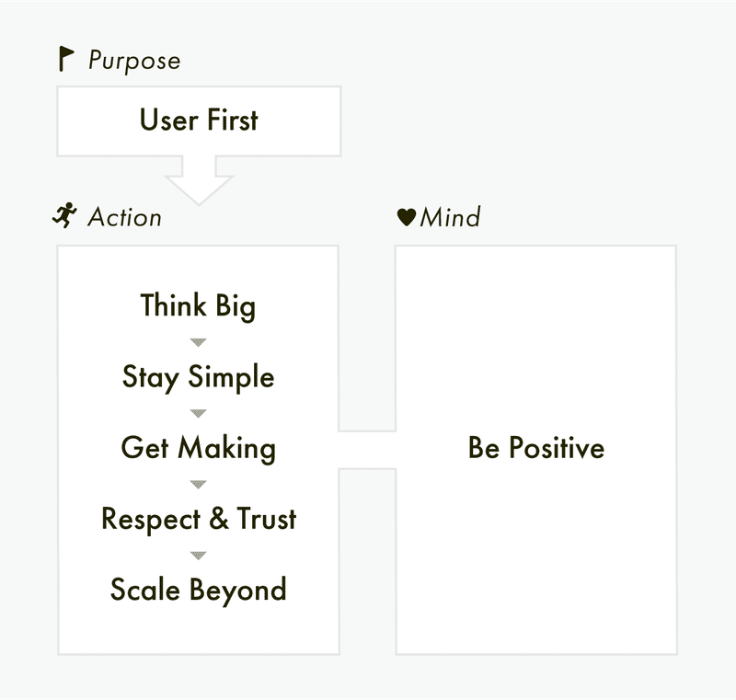Image resolution: width=736 pixels, height=700 pixels.
Task: Click the heart icon beside Mind
Action: 406,218
